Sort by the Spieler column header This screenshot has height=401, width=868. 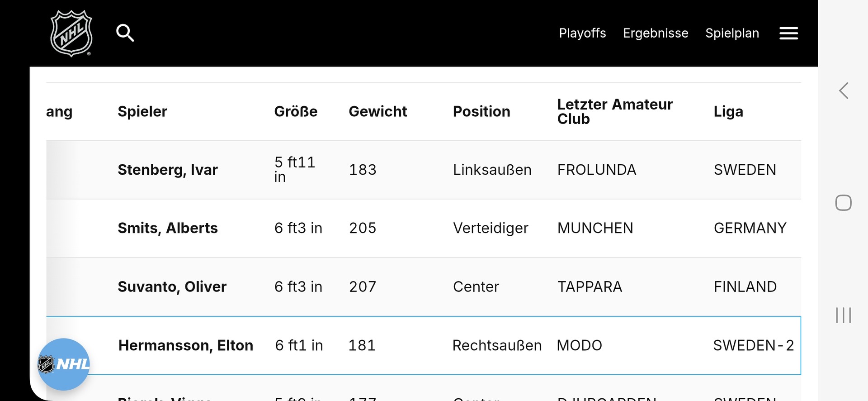(142, 111)
